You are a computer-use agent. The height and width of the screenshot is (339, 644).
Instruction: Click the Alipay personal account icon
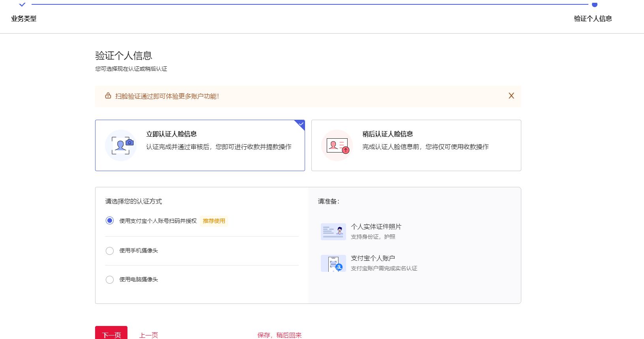pos(333,263)
